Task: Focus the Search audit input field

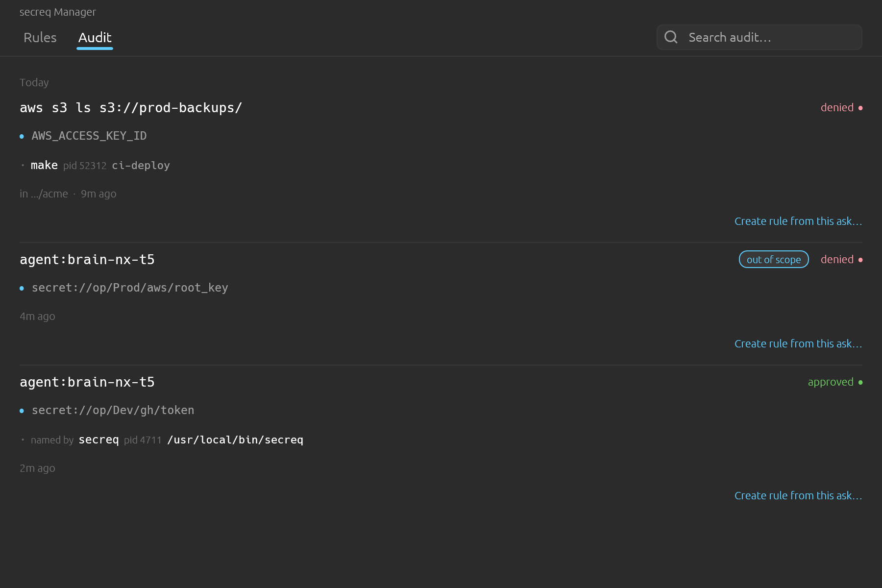Action: [759, 37]
